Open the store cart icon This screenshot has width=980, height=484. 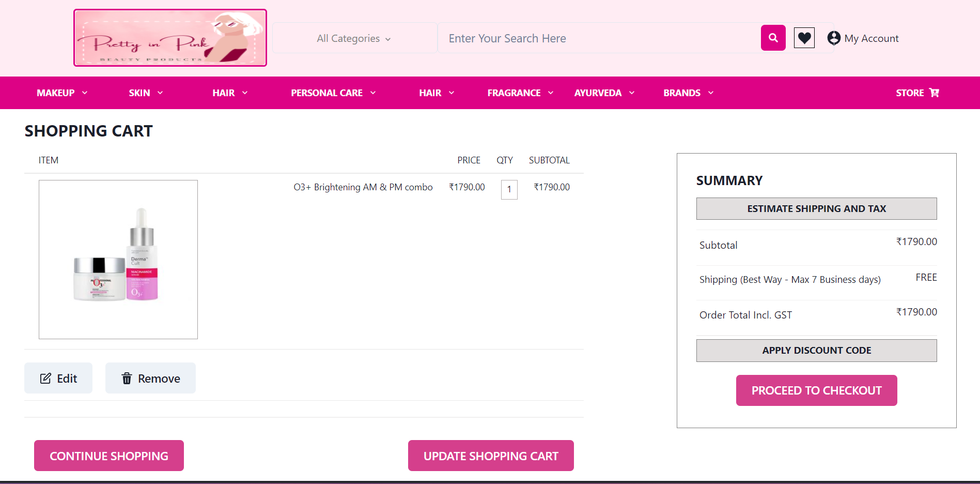[934, 93]
